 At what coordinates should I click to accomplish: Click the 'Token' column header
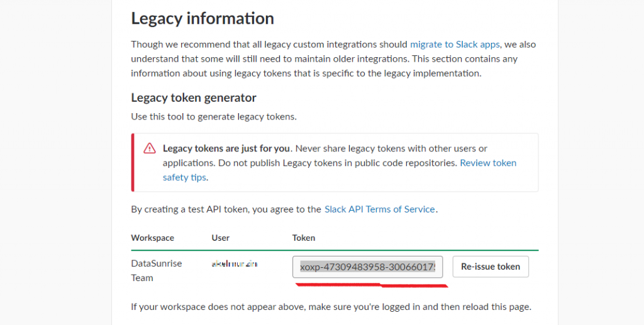click(x=304, y=238)
